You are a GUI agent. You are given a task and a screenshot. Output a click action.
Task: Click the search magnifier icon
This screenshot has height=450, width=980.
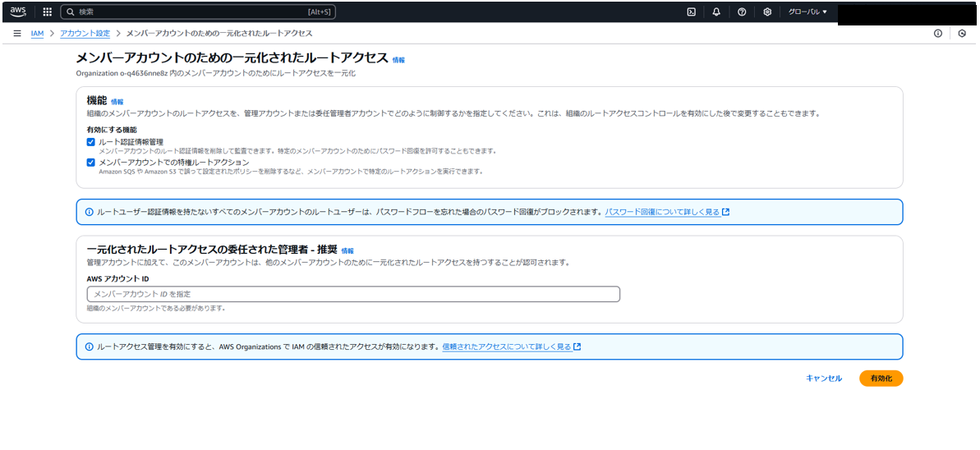(x=71, y=11)
